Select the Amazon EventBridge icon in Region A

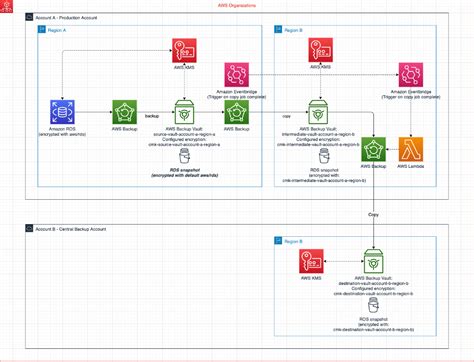click(236, 75)
